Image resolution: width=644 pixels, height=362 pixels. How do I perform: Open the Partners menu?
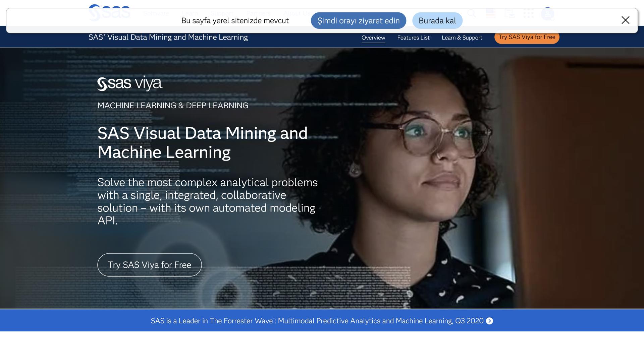pos(258,13)
